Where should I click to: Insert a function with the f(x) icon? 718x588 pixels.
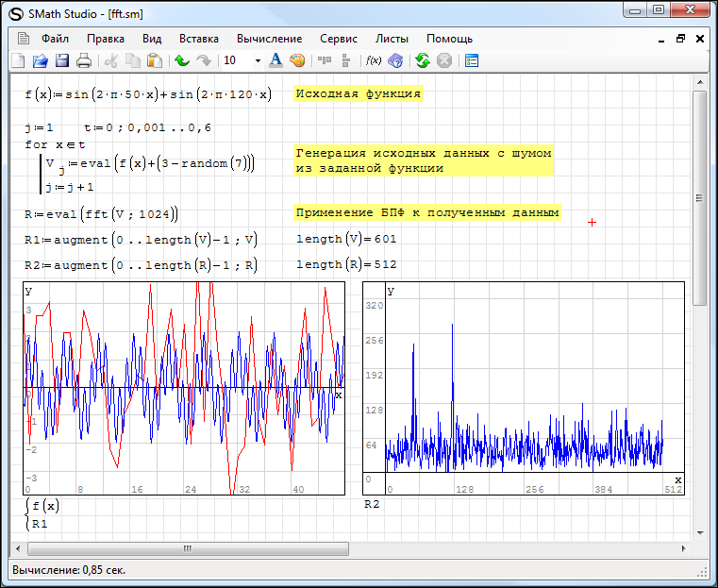[374, 60]
